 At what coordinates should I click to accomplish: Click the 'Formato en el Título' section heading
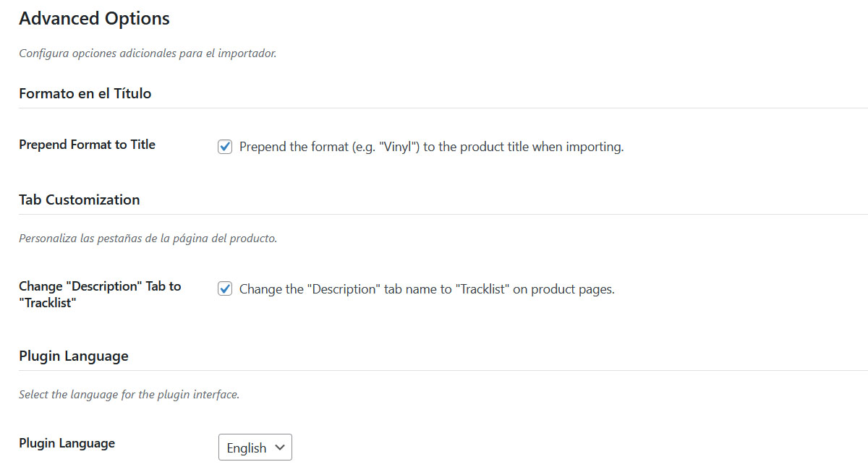(85, 93)
